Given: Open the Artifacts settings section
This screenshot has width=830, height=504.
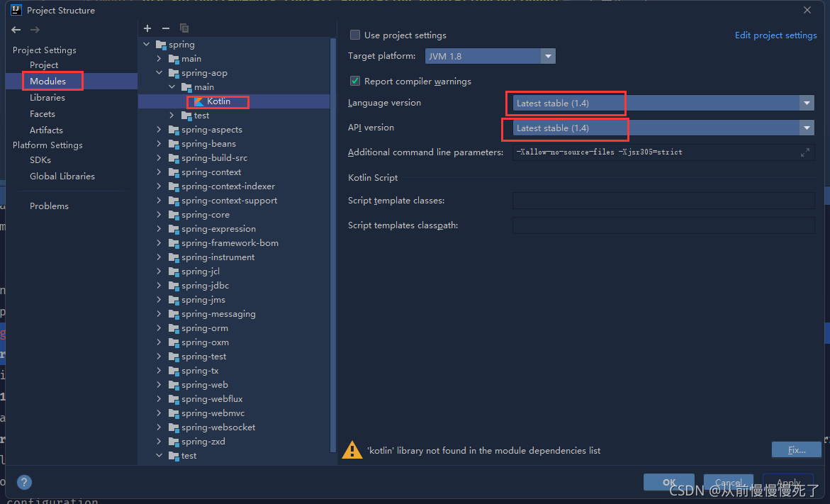Looking at the screenshot, I should [x=46, y=130].
